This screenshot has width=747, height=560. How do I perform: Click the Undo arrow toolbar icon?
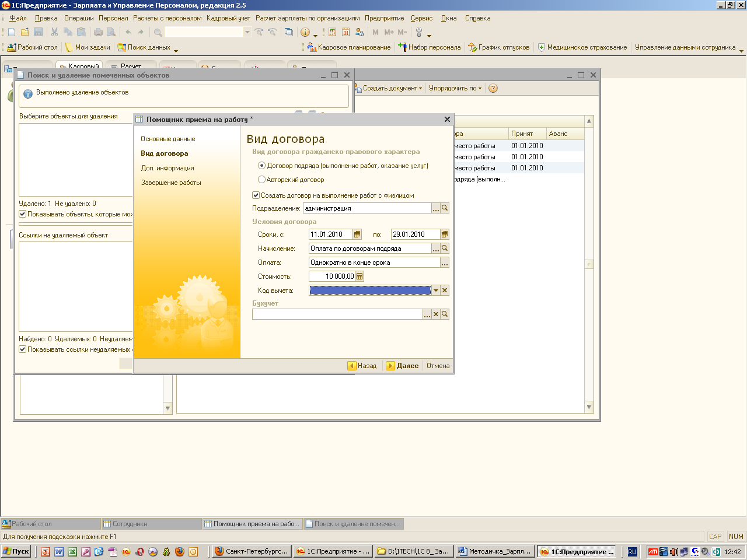pyautogui.click(x=128, y=32)
